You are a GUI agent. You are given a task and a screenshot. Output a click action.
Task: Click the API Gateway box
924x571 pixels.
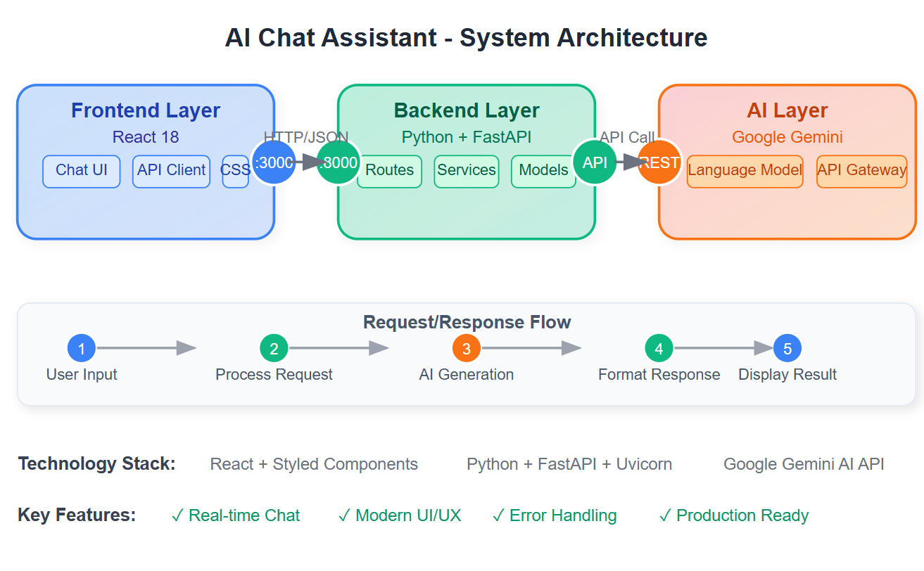pos(862,172)
